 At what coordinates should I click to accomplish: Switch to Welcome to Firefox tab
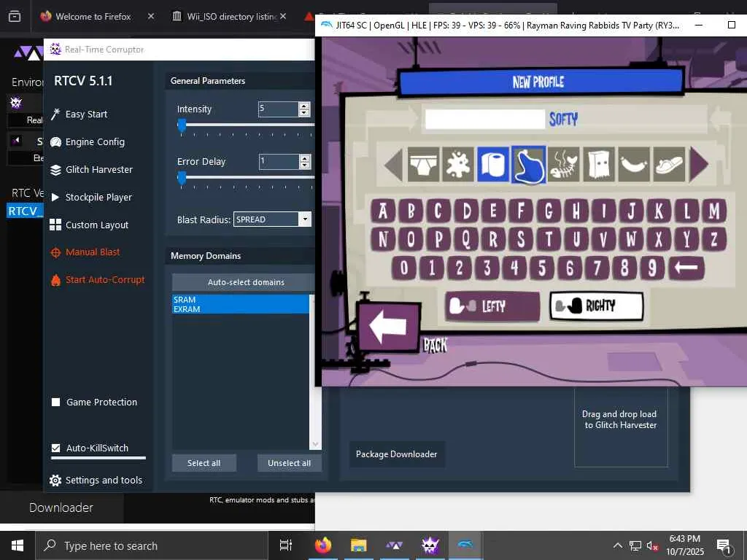[x=93, y=16]
